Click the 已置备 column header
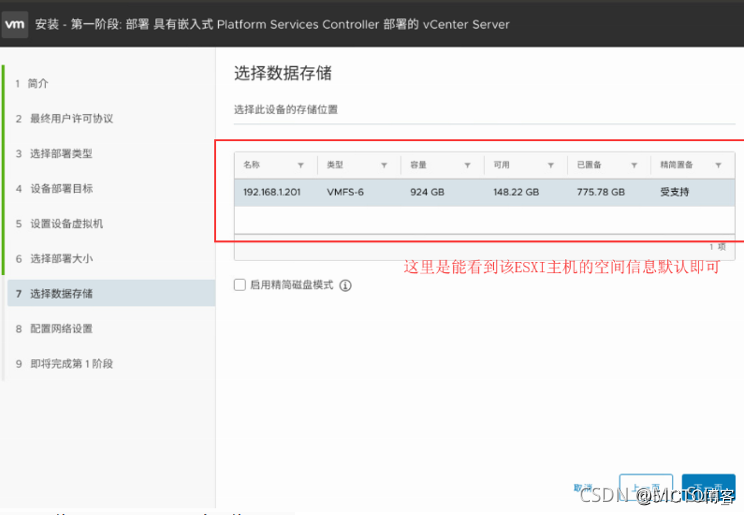 click(x=589, y=165)
